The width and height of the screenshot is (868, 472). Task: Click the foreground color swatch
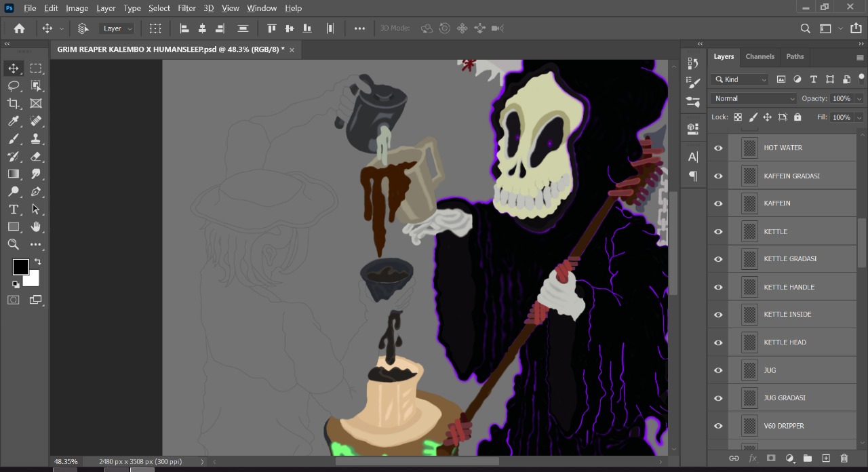tap(20, 267)
